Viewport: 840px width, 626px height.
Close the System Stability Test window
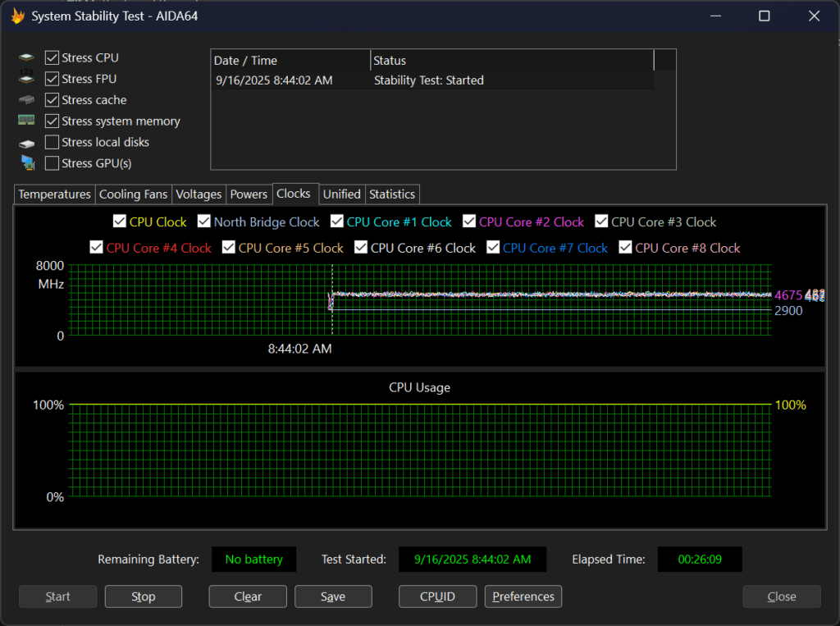pos(815,16)
